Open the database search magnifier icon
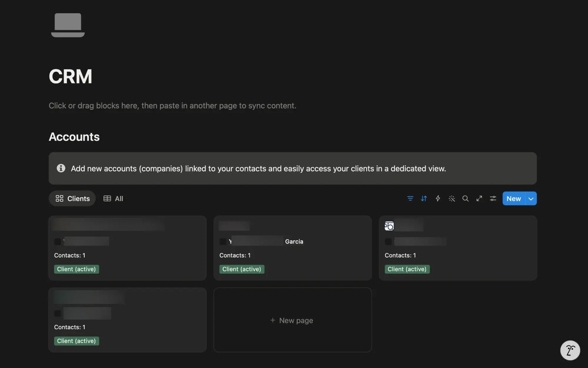The image size is (588, 368). point(465,198)
